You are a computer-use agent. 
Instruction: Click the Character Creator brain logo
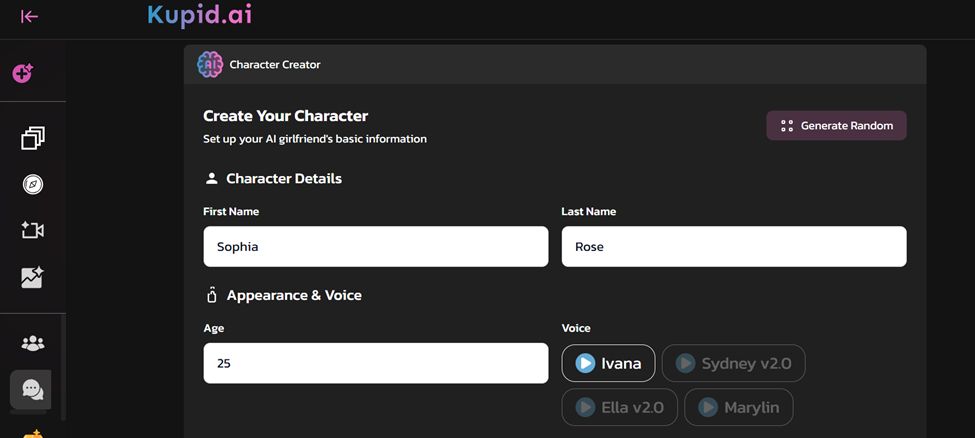point(210,64)
